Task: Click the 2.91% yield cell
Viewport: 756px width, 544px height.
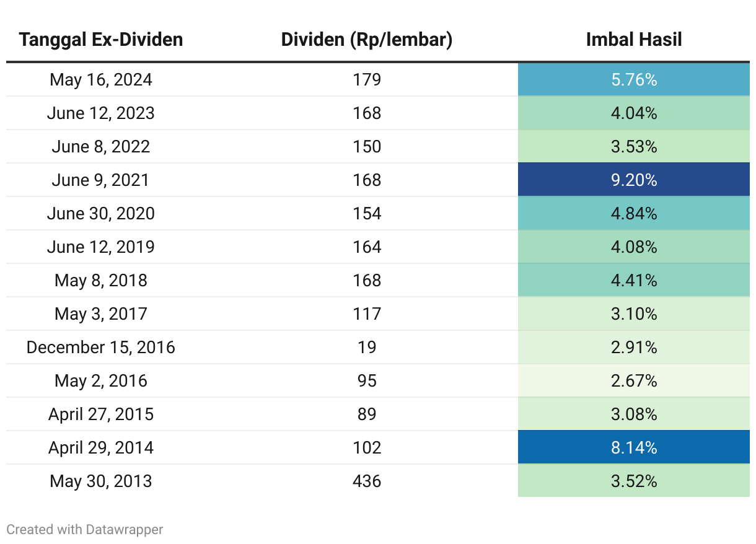Action: (x=634, y=348)
